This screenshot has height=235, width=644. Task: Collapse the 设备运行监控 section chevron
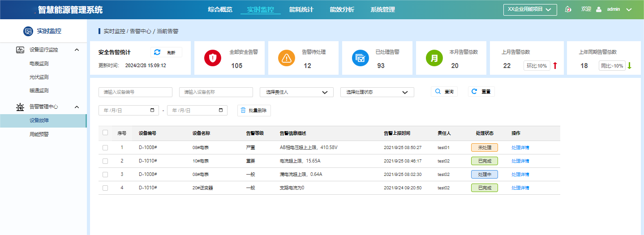77,50
